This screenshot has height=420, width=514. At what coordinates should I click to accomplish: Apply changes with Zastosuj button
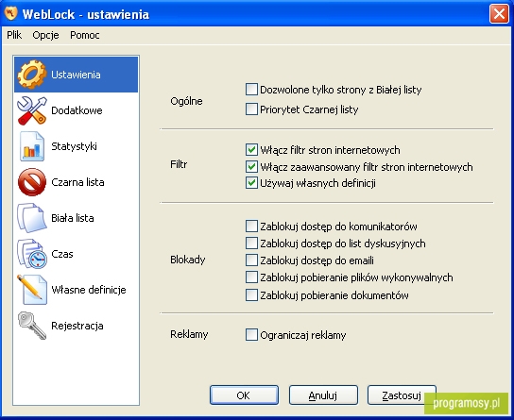[x=402, y=395]
